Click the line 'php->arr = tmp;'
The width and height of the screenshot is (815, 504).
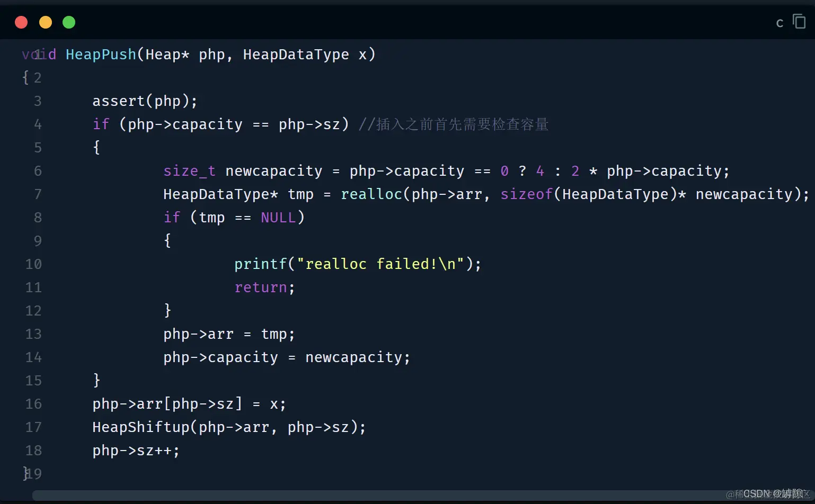pyautogui.click(x=229, y=334)
